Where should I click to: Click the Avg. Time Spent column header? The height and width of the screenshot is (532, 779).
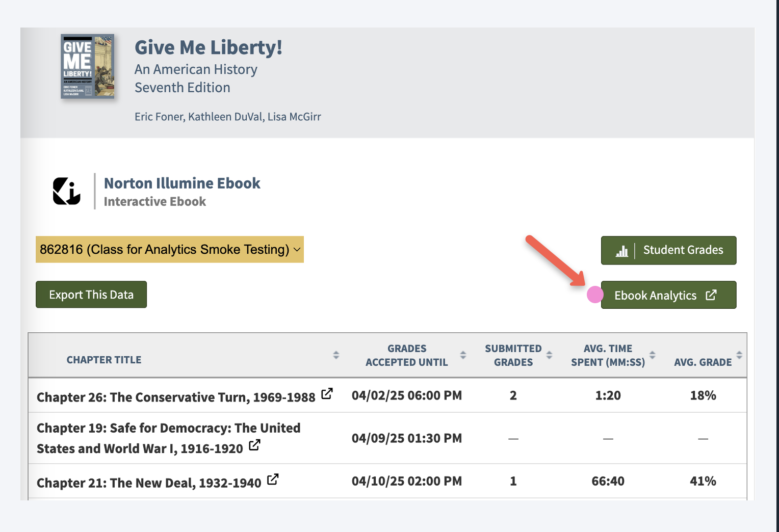(x=608, y=355)
